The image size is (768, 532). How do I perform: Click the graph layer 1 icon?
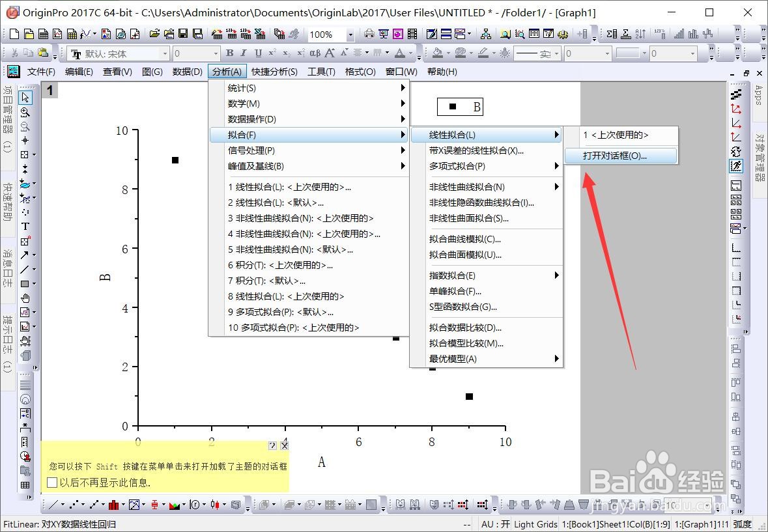tap(50, 91)
